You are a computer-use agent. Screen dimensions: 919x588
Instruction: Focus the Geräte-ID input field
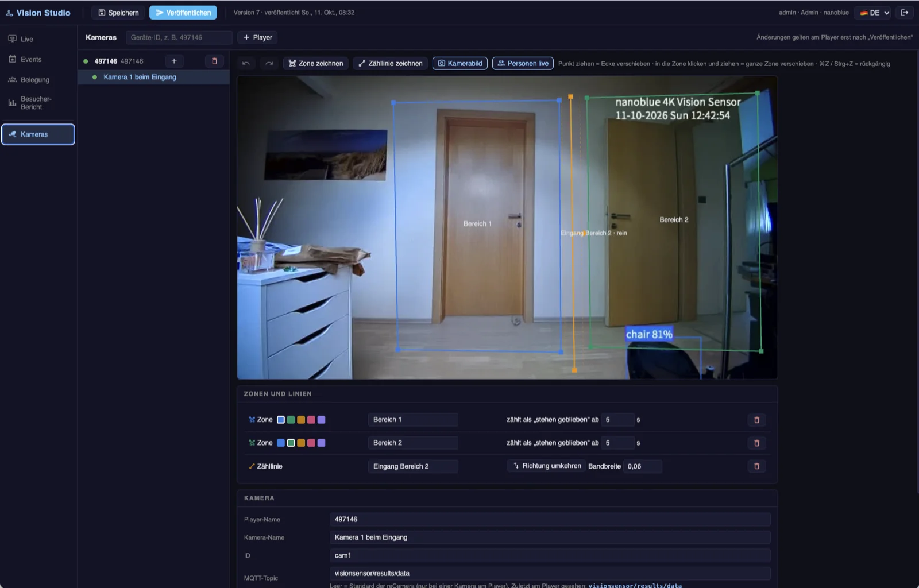pos(179,37)
